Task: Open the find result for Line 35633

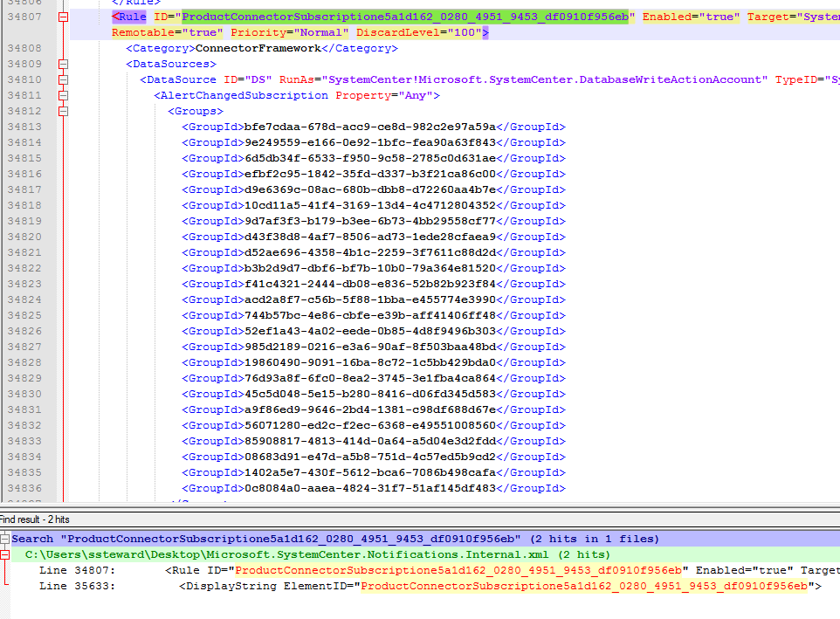Action: tap(430, 587)
